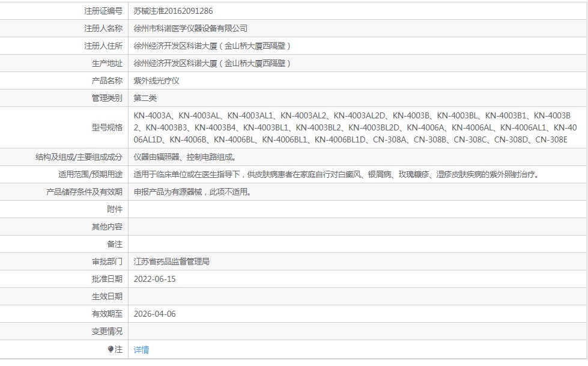Click the 注册人住所 address value
The height and width of the screenshot is (366, 588).
pos(212,46)
